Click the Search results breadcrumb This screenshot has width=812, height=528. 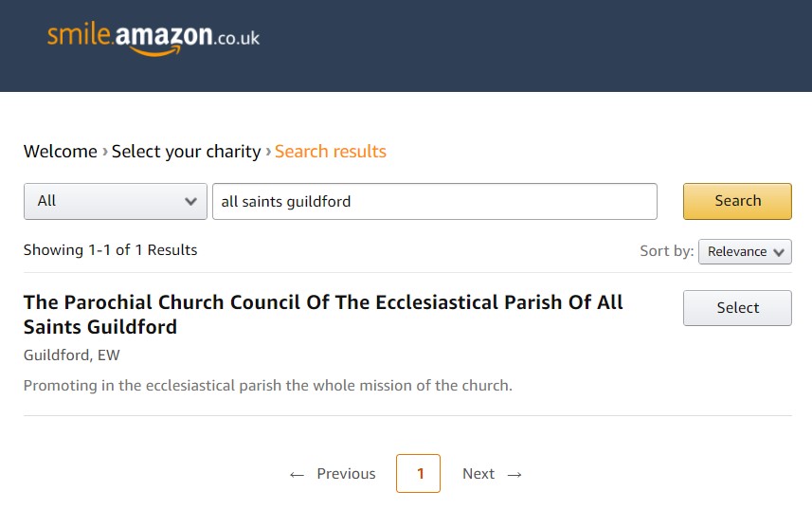pyautogui.click(x=331, y=152)
